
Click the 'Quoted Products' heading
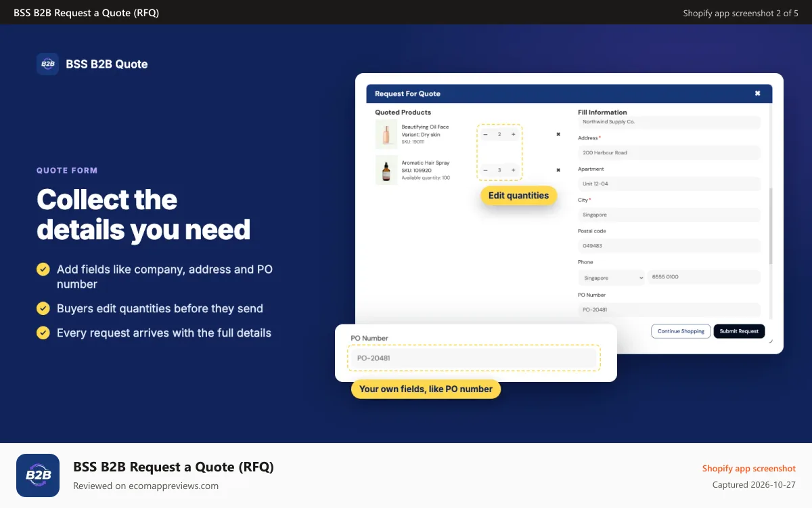coord(403,112)
